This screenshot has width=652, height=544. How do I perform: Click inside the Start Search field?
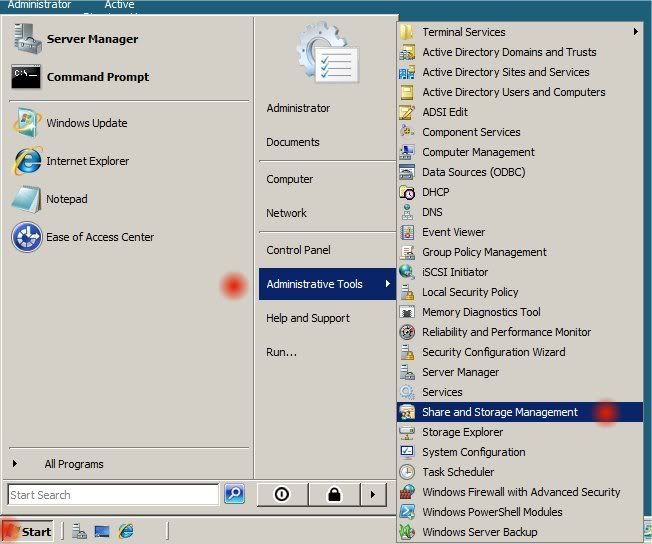coord(113,495)
